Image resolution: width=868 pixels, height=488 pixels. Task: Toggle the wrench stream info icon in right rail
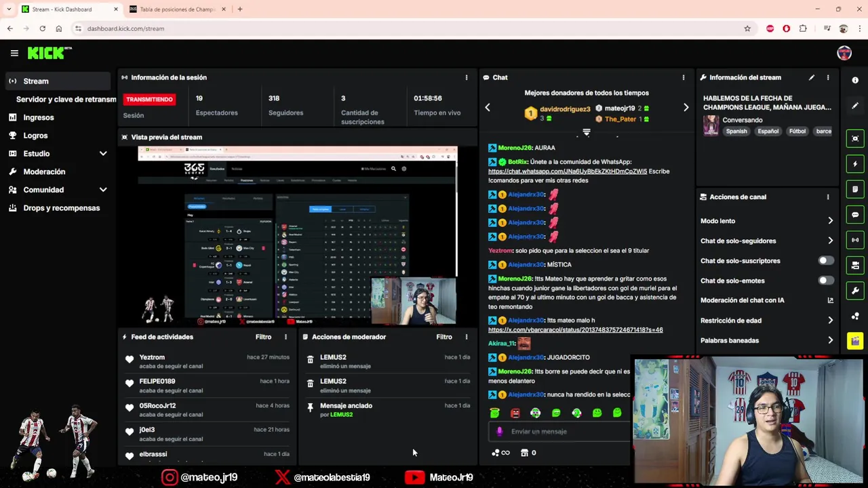pos(855,291)
